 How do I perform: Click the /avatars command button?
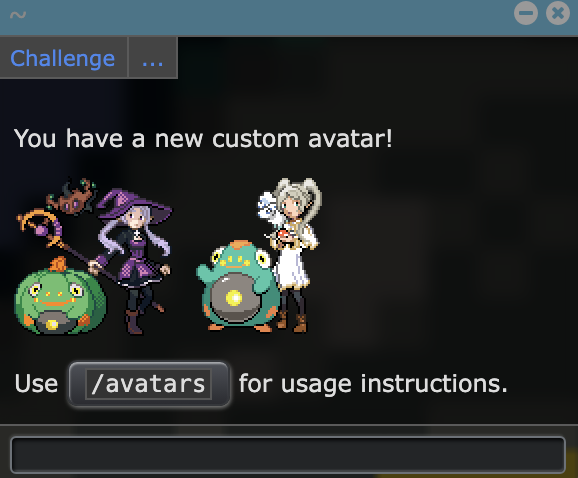point(149,384)
